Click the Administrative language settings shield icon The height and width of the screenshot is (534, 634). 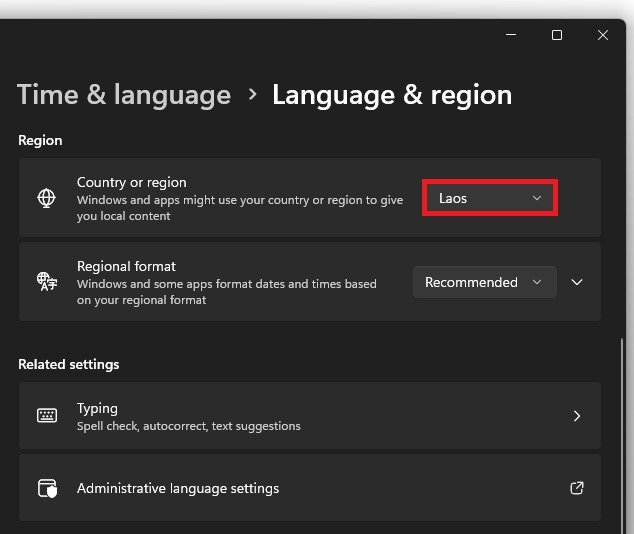tap(46, 488)
